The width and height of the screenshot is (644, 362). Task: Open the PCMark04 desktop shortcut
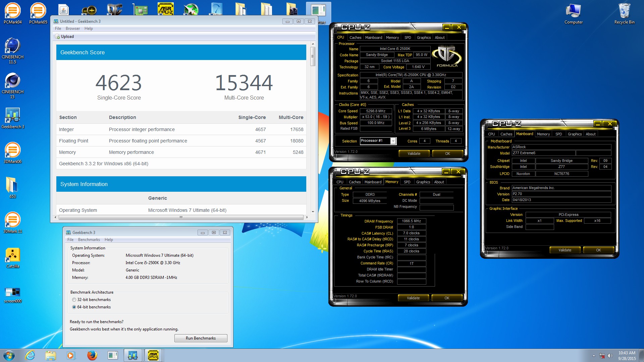[13, 13]
